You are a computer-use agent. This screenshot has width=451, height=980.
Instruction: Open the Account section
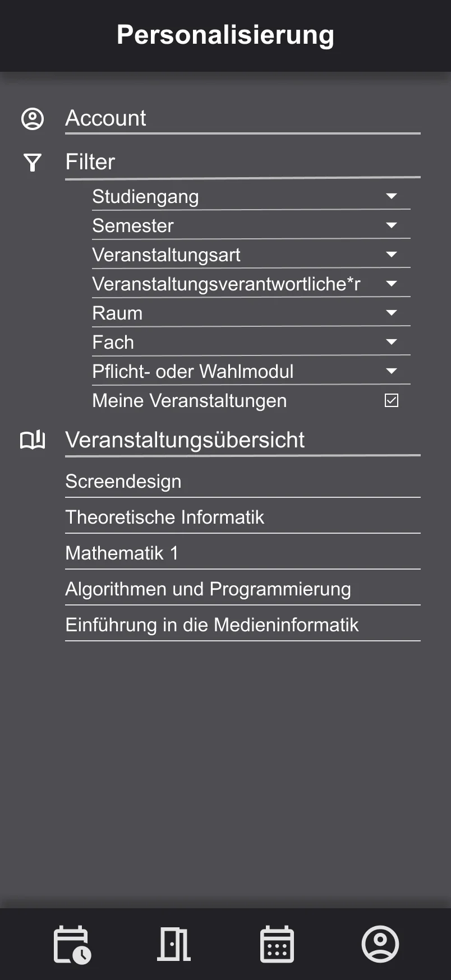coord(106,118)
